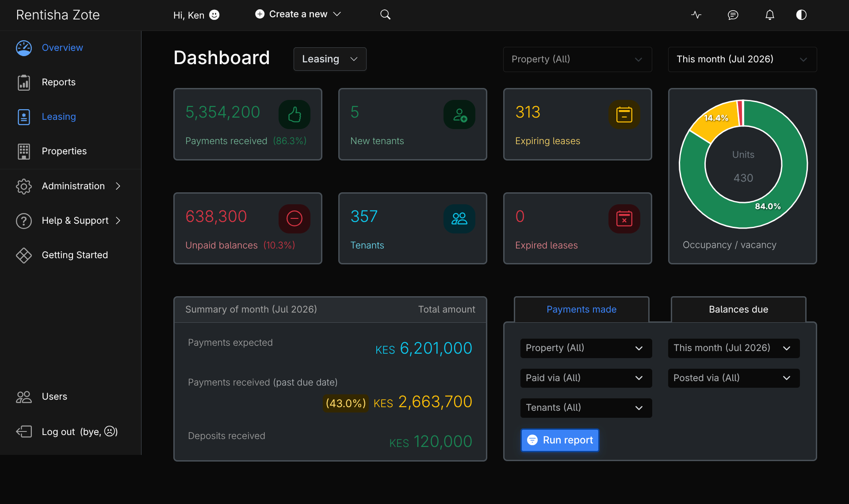Open the Tenants (All) dropdown
The image size is (849, 504).
click(x=586, y=408)
